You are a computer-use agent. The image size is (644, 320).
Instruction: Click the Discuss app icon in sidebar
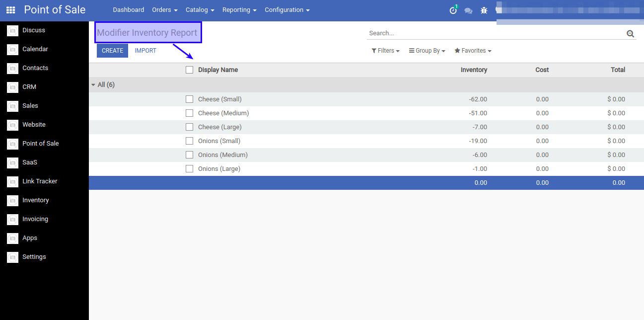point(12,30)
